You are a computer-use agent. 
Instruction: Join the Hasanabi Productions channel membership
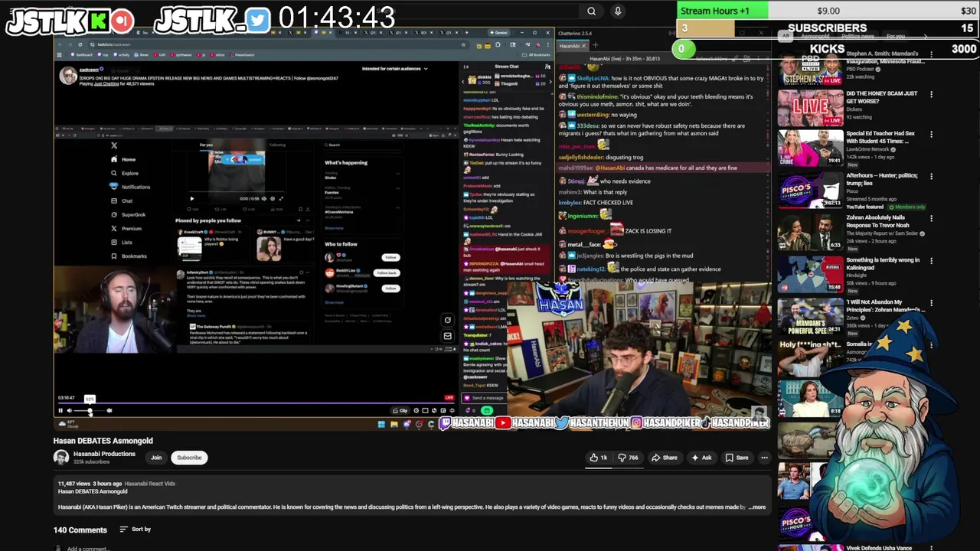[x=156, y=458]
